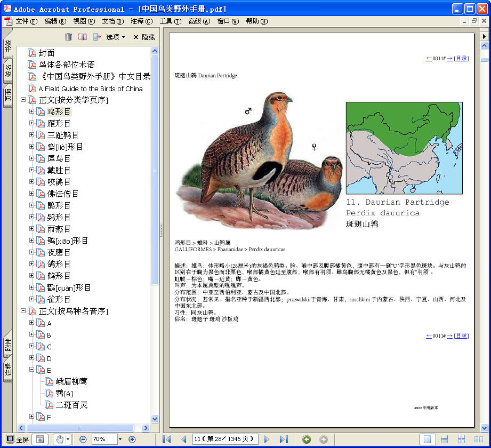Image resolution: width=491 pixels, height=448 pixels.
Task: Zoom out with the minus icon
Action: click(x=83, y=439)
